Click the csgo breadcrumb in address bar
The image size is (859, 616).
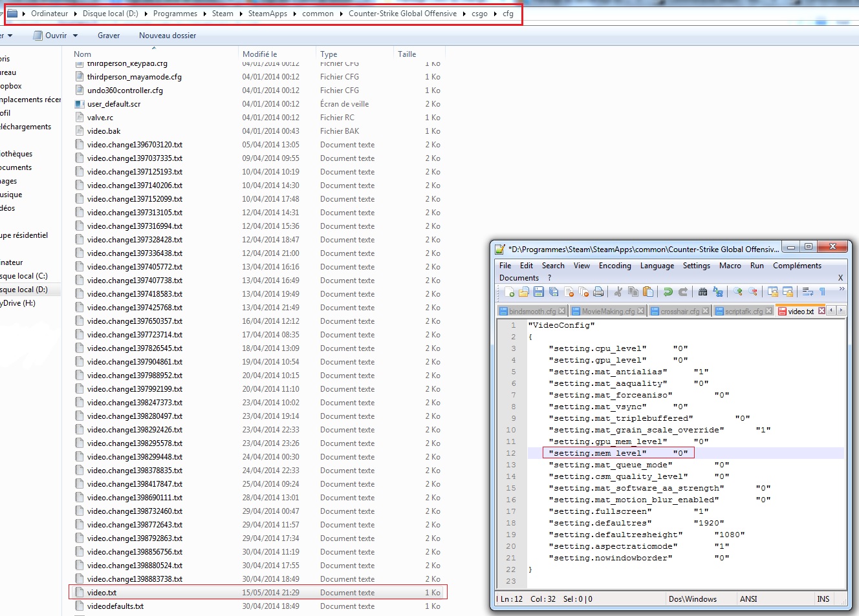tap(479, 14)
